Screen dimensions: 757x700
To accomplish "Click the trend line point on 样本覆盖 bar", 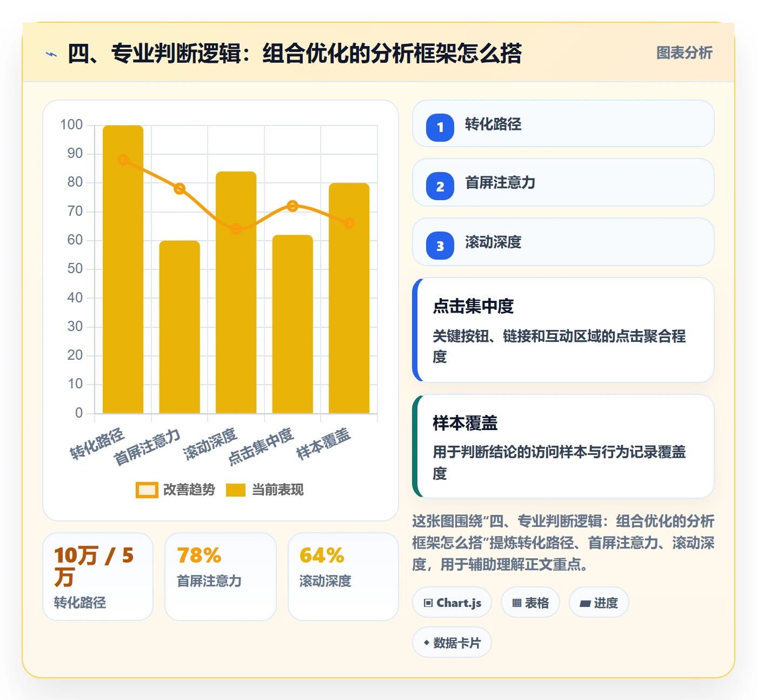I will pos(349,223).
